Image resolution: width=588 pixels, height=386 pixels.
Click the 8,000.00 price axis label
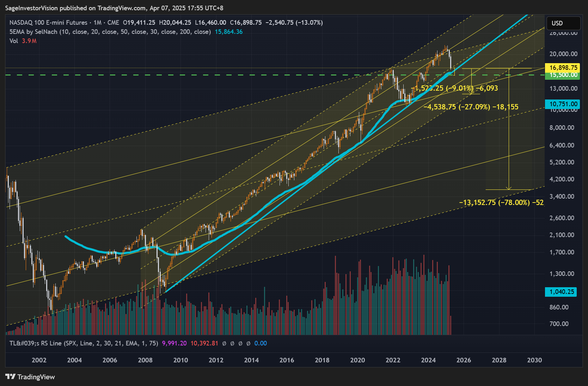(x=562, y=128)
